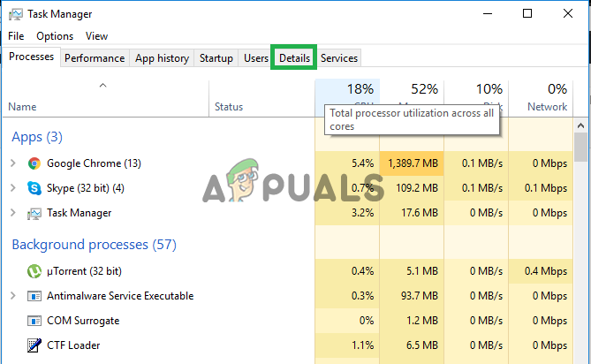The width and height of the screenshot is (591, 364).
Task: Expand the Task Manager process entry
Action: pos(12,213)
